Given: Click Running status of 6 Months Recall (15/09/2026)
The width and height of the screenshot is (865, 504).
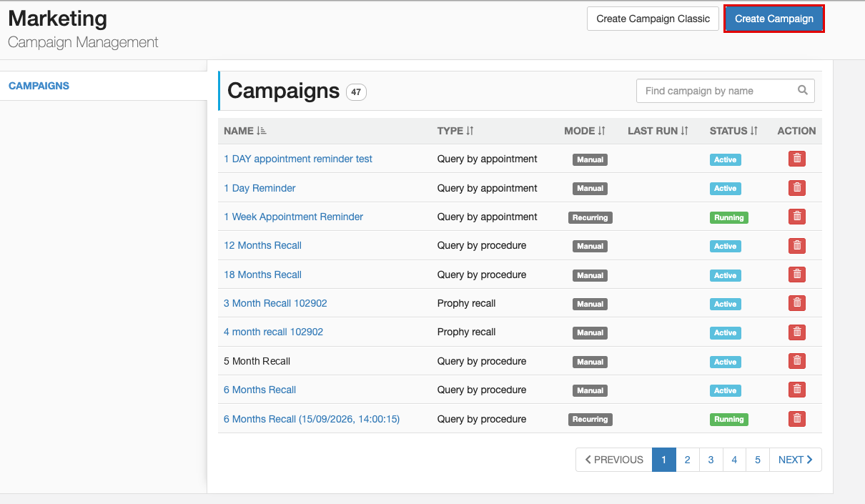Looking at the screenshot, I should (728, 420).
